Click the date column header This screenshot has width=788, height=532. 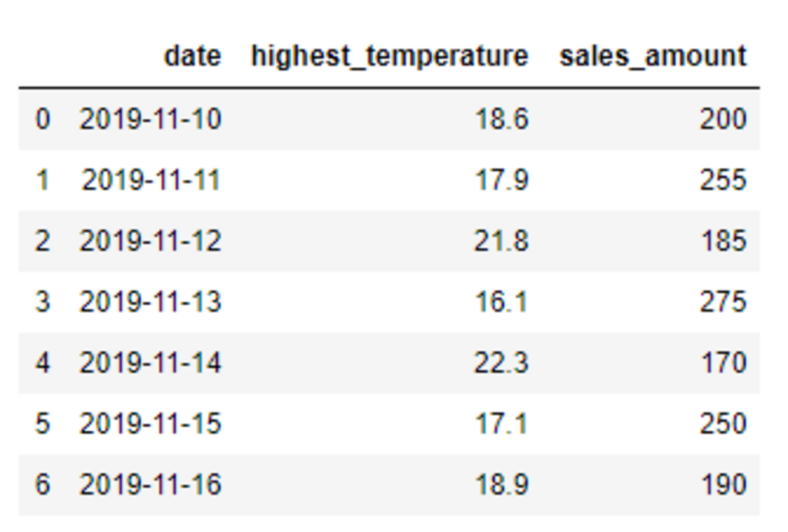(193, 56)
